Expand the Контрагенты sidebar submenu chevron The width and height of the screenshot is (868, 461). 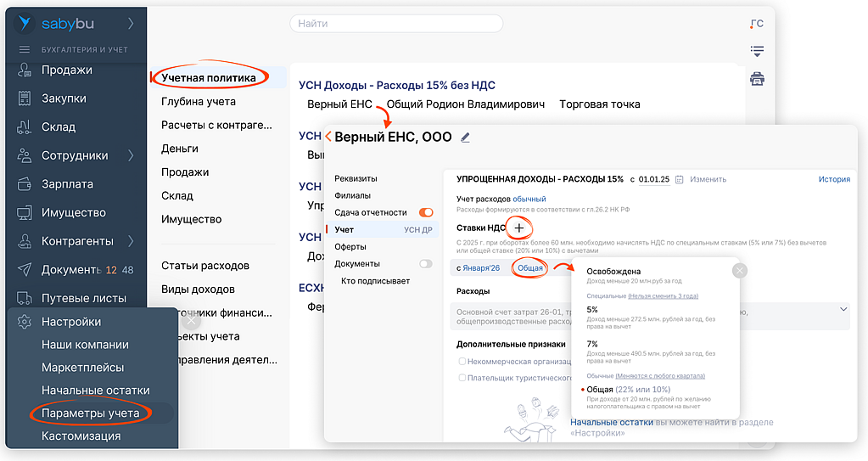click(131, 240)
